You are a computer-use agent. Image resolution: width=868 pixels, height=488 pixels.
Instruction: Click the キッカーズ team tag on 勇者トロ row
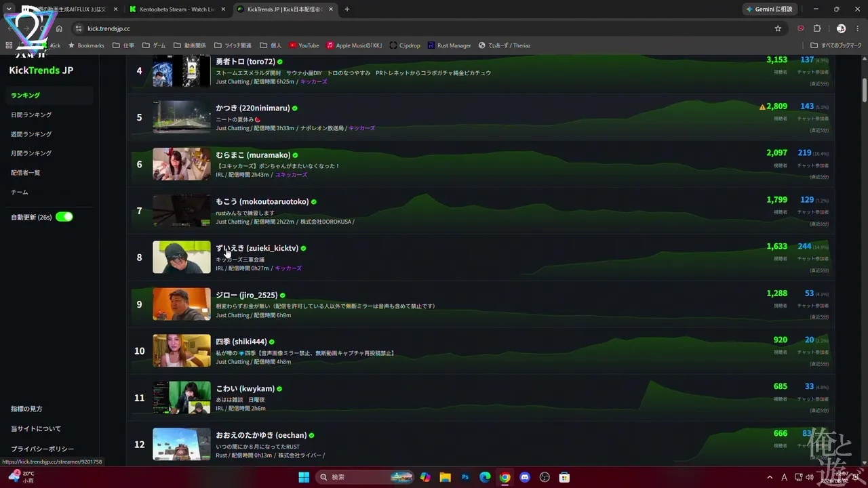point(313,82)
